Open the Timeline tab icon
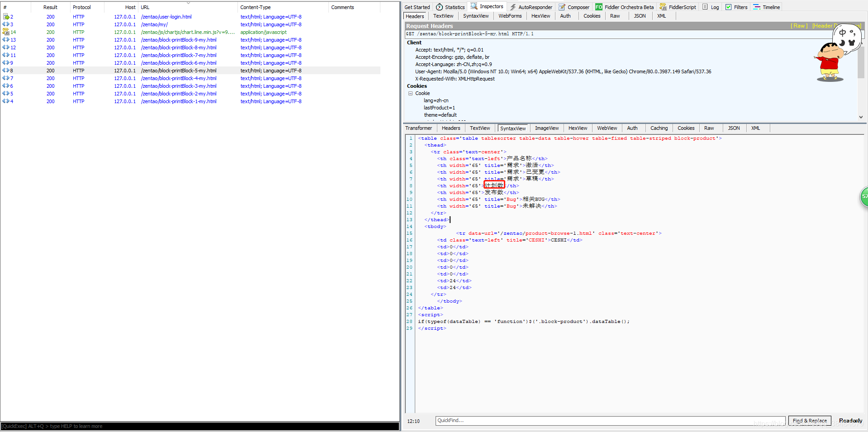The height and width of the screenshot is (432, 868). pos(757,7)
